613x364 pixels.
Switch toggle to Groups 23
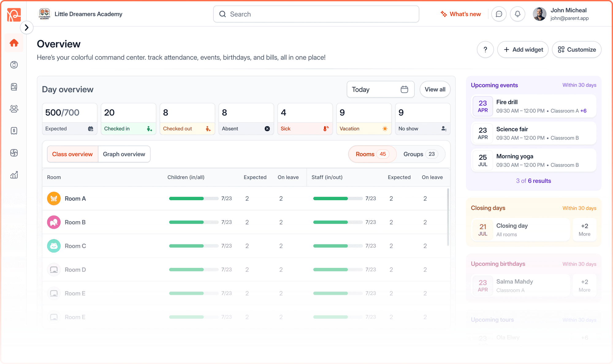[420, 154]
